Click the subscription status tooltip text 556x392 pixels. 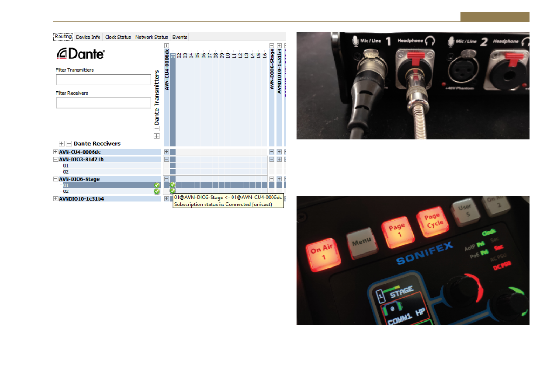(x=228, y=201)
